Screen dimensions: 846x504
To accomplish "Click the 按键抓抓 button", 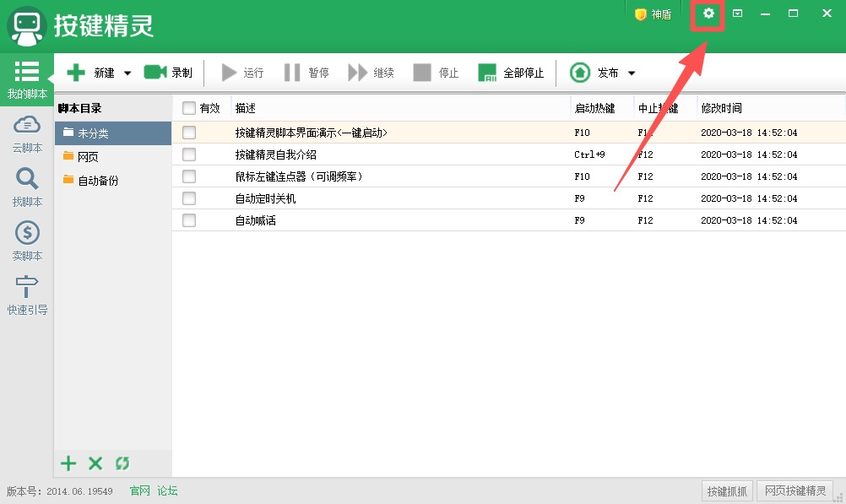I will 727,490.
